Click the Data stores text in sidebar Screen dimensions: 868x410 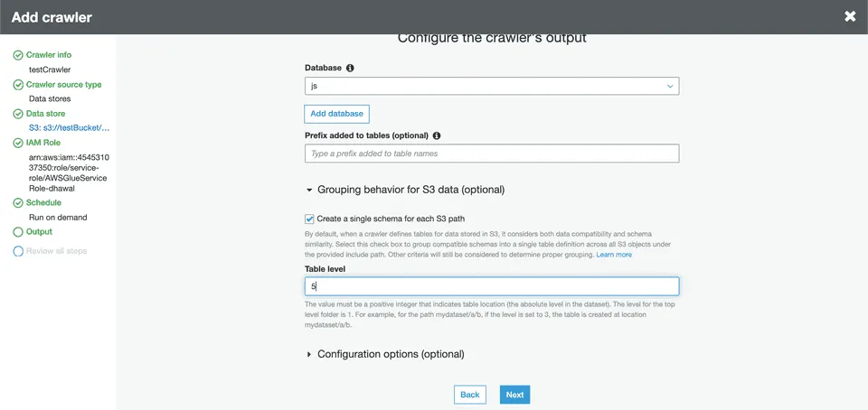50,99
